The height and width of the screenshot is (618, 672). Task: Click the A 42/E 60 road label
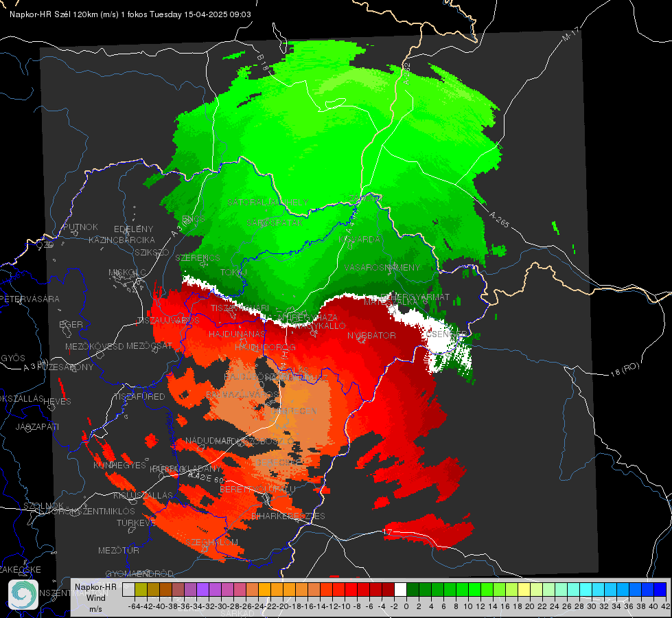[206, 477]
